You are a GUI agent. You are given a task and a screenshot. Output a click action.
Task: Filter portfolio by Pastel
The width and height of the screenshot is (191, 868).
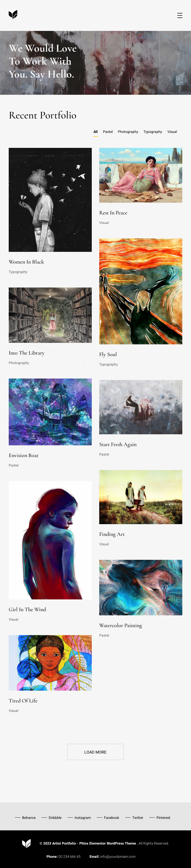pos(108,132)
